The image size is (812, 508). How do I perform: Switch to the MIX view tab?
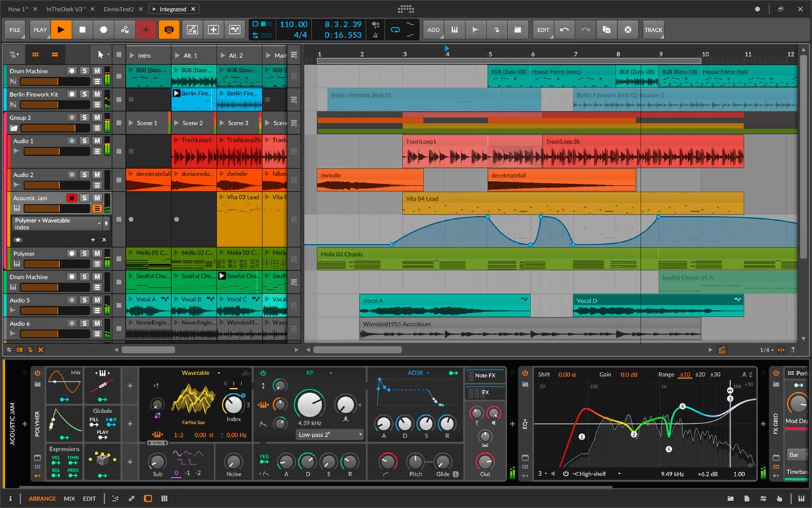click(x=70, y=499)
